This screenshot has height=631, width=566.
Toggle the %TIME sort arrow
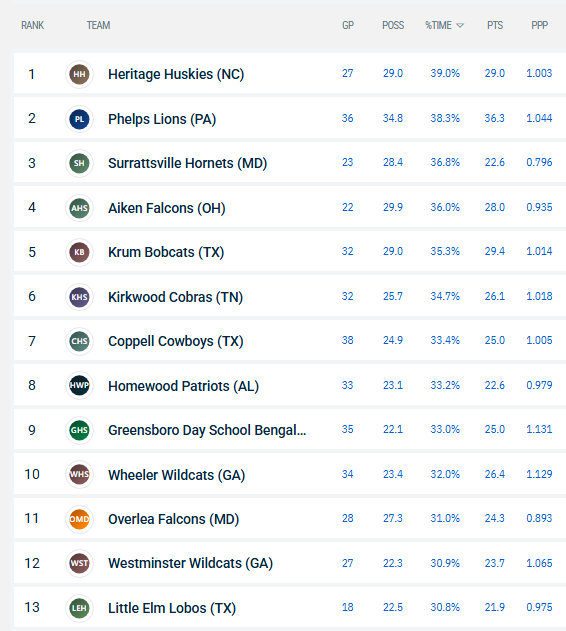pyautogui.click(x=460, y=26)
